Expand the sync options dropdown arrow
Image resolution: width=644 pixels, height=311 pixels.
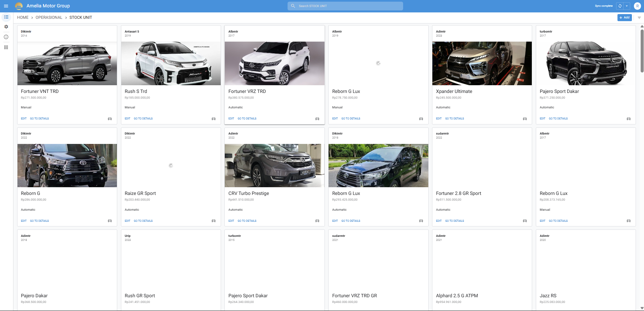(627, 6)
